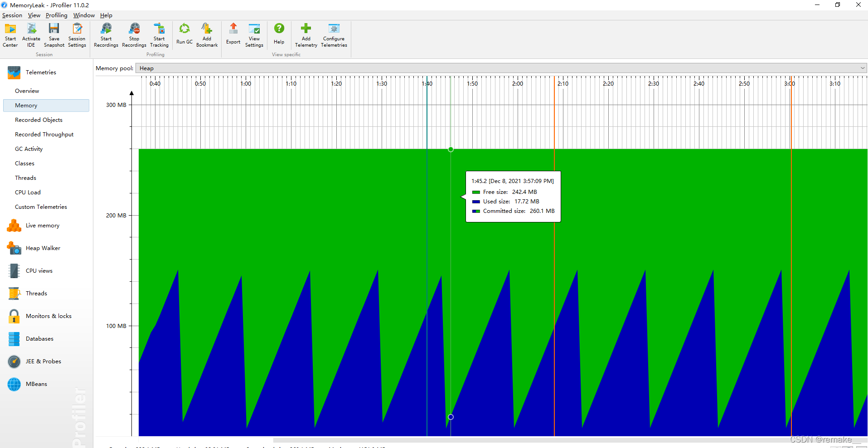Click Start Tracking icon

[x=159, y=35]
